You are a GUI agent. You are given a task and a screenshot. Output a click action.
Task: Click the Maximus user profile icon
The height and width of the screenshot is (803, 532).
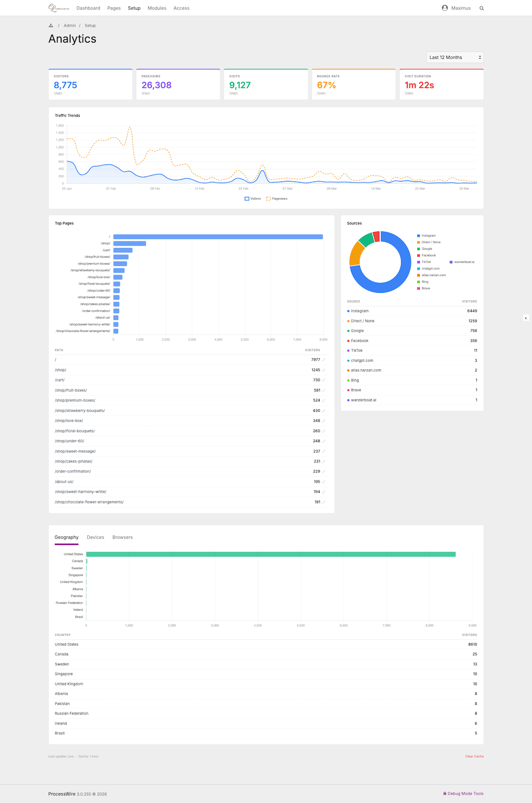pyautogui.click(x=445, y=8)
